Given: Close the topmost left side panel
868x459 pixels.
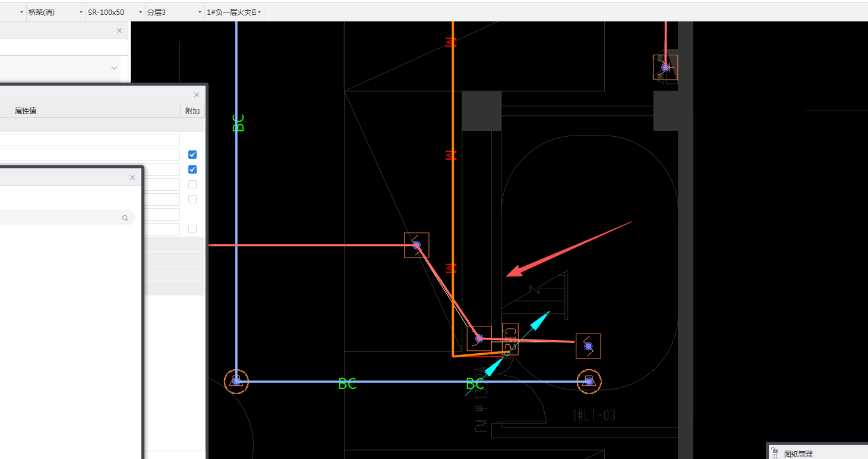Looking at the screenshot, I should click(x=119, y=30).
